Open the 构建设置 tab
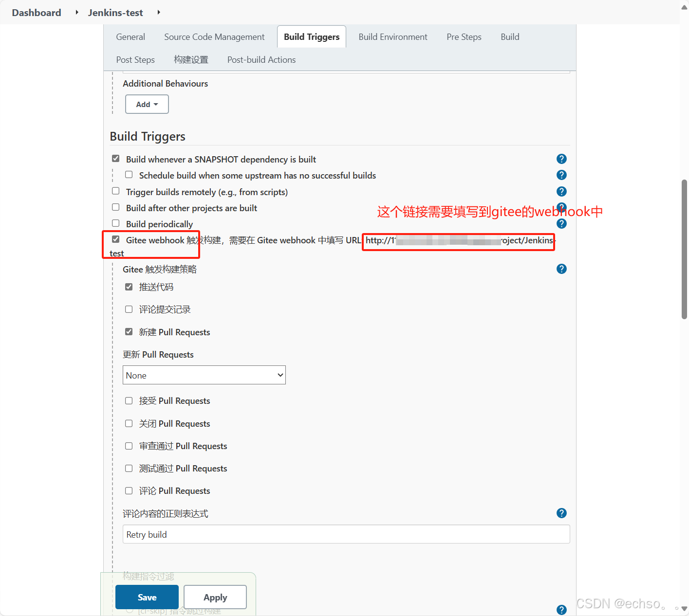 [191, 60]
